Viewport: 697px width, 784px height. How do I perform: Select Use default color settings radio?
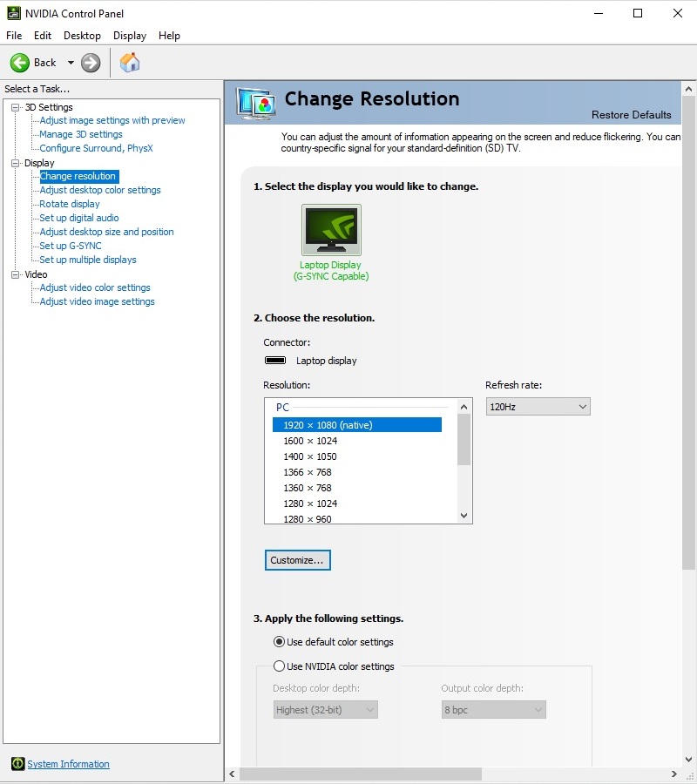point(279,641)
